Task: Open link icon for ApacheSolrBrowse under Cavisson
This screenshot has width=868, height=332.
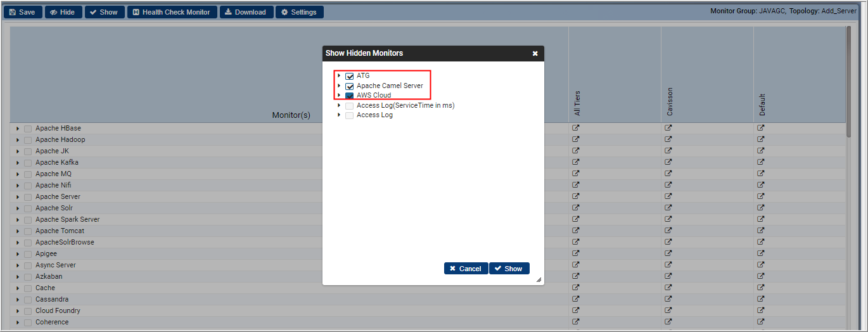Action: coord(668,242)
